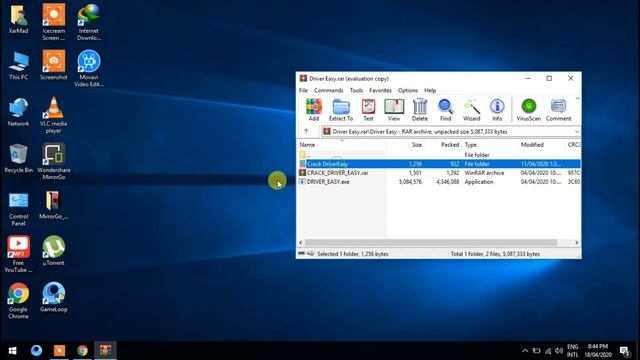Show hidden system tray icons

click(525, 351)
